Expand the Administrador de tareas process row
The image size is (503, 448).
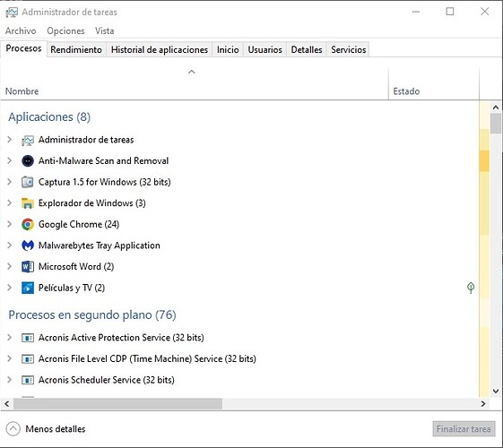(10, 140)
